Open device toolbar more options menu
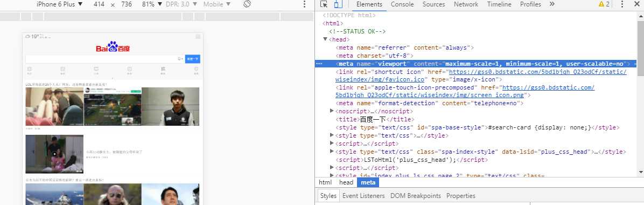This screenshot has height=205, width=644. coord(304,4)
